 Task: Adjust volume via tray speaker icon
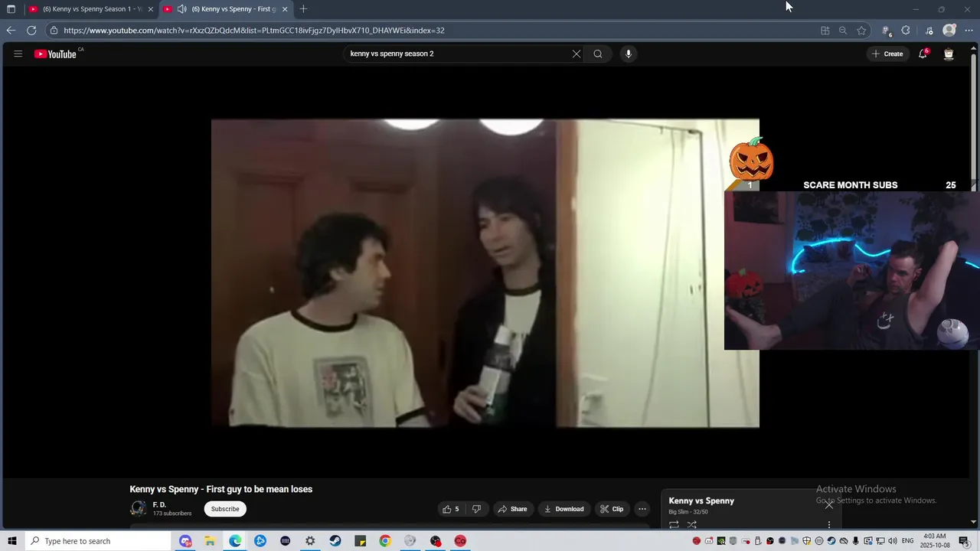coord(893,541)
